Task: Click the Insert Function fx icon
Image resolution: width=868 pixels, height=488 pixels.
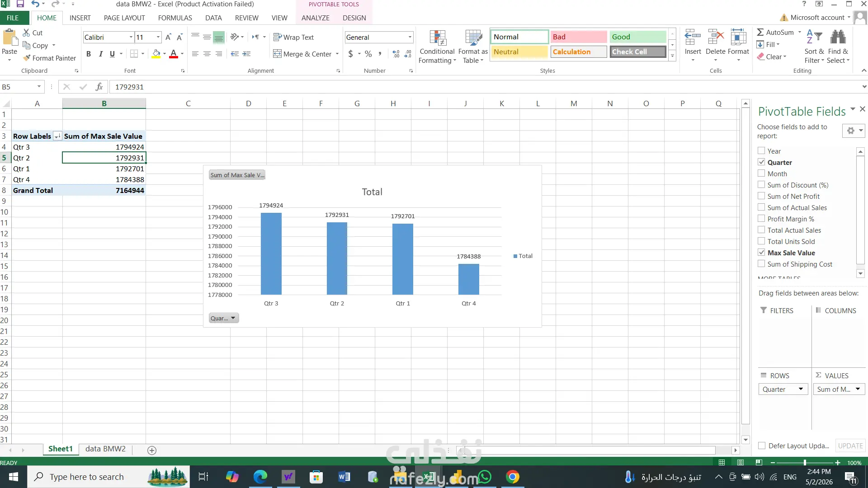Action: [x=99, y=87]
